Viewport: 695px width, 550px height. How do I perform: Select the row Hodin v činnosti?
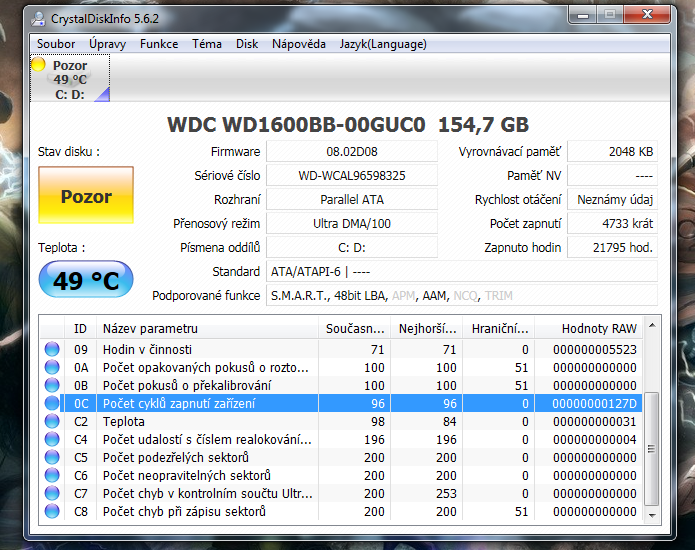click(x=340, y=349)
